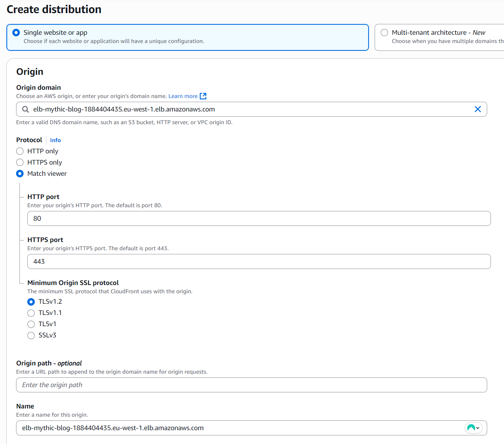Select Match viewer protocol
504x444 pixels.
[20, 174]
